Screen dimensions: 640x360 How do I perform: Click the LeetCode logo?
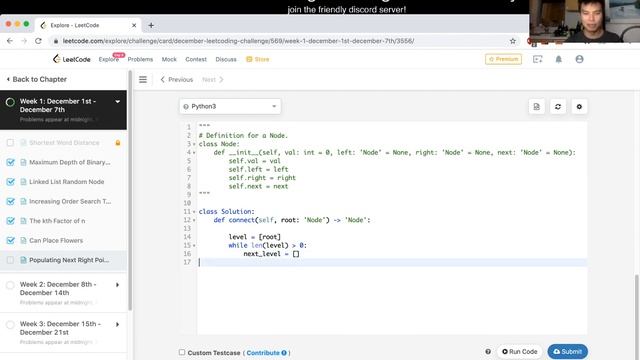click(71, 59)
